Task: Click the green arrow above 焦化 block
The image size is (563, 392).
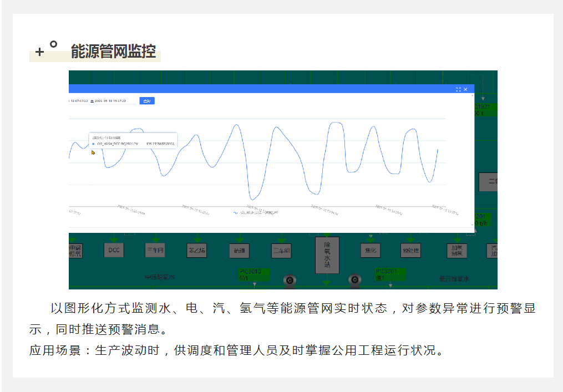Action: pyautogui.click(x=370, y=237)
